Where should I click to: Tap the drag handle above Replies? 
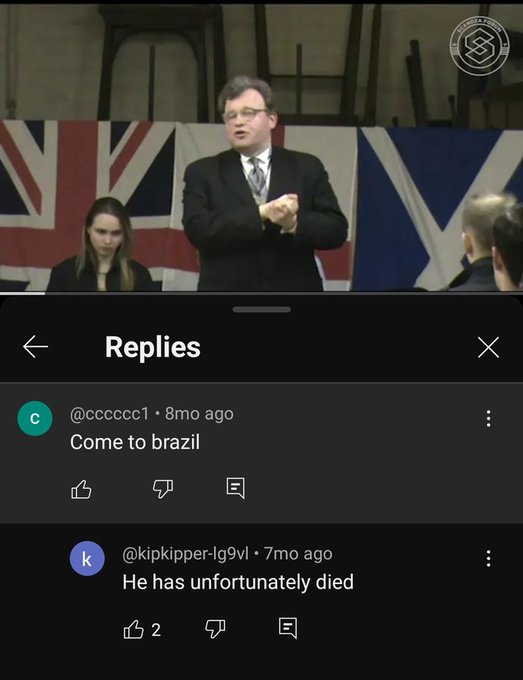click(262, 309)
